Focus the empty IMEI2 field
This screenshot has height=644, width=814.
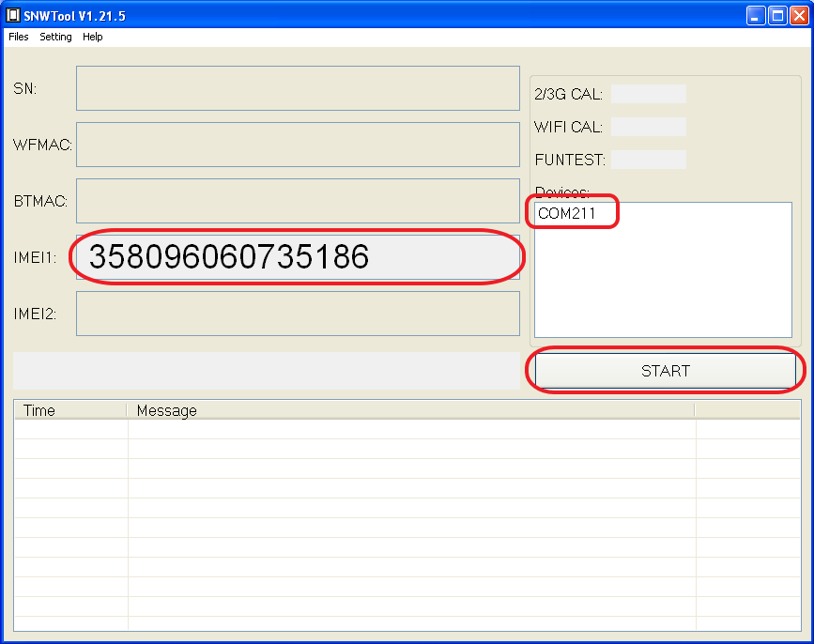pos(298,314)
